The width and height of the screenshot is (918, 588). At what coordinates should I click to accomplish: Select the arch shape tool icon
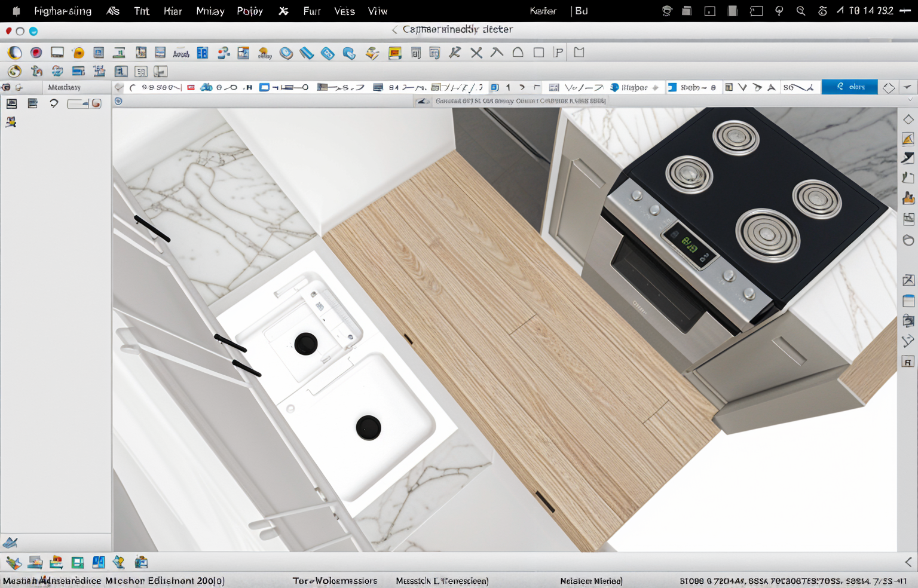pyautogui.click(x=518, y=53)
